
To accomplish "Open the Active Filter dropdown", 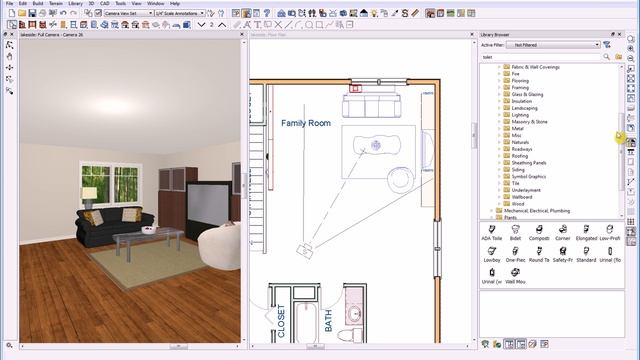I will [553, 44].
